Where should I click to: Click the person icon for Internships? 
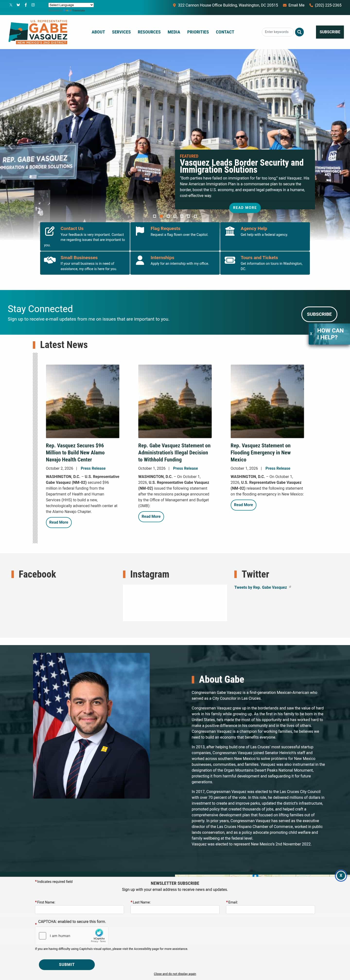(x=140, y=260)
